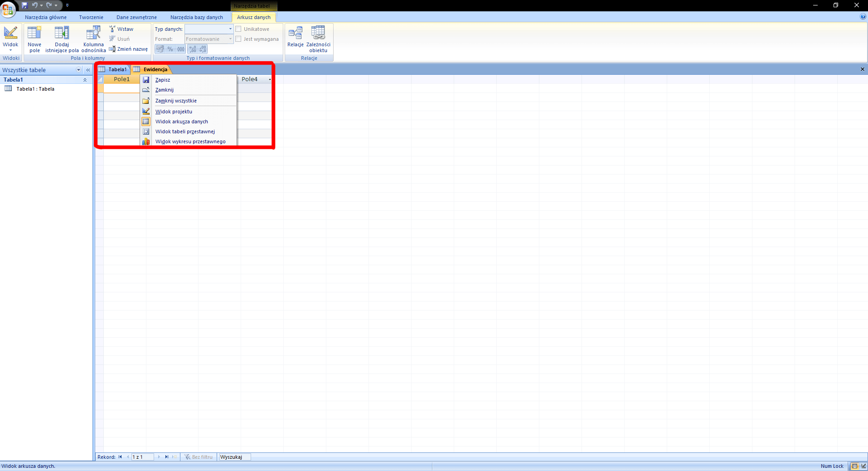Increase decimal places

click(x=193, y=49)
